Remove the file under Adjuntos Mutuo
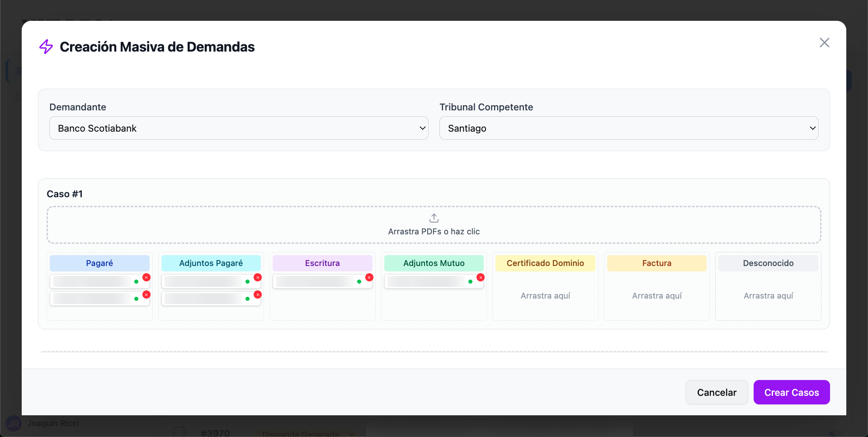This screenshot has width=868, height=437. click(x=481, y=277)
